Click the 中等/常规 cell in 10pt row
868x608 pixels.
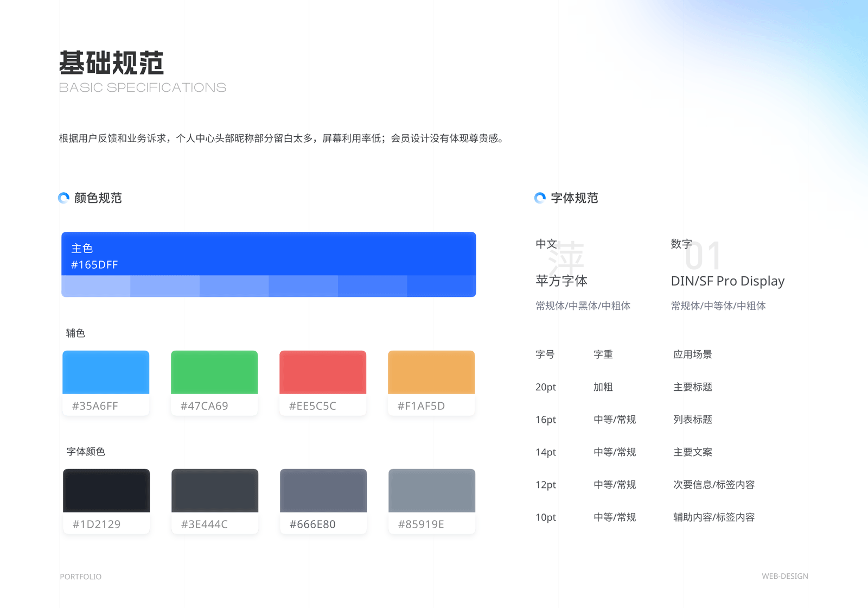[615, 517]
